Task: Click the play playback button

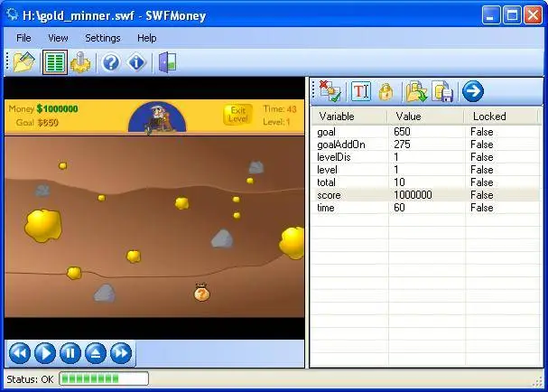Action: click(x=45, y=353)
